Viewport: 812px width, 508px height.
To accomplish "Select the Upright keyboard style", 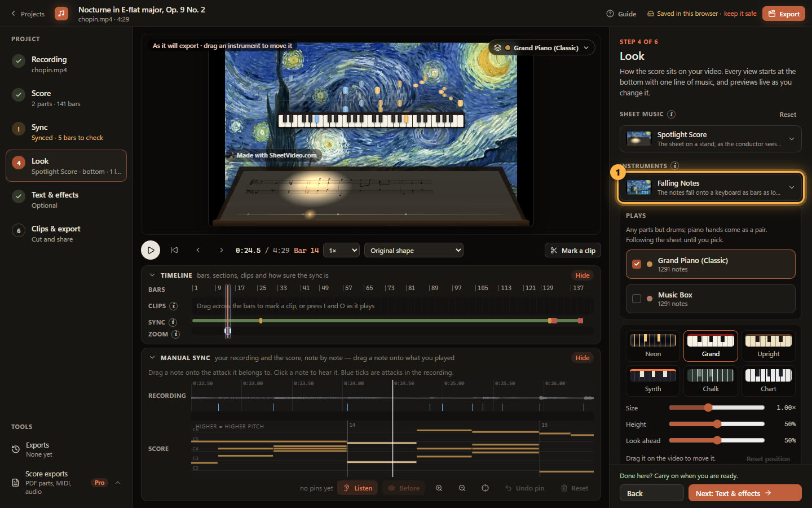I will (768, 346).
